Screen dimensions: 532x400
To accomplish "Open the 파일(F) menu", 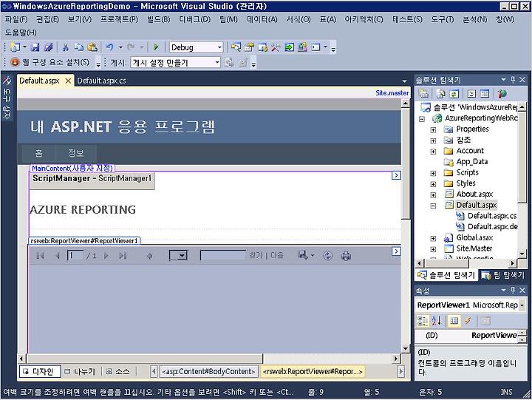I will 16,20.
